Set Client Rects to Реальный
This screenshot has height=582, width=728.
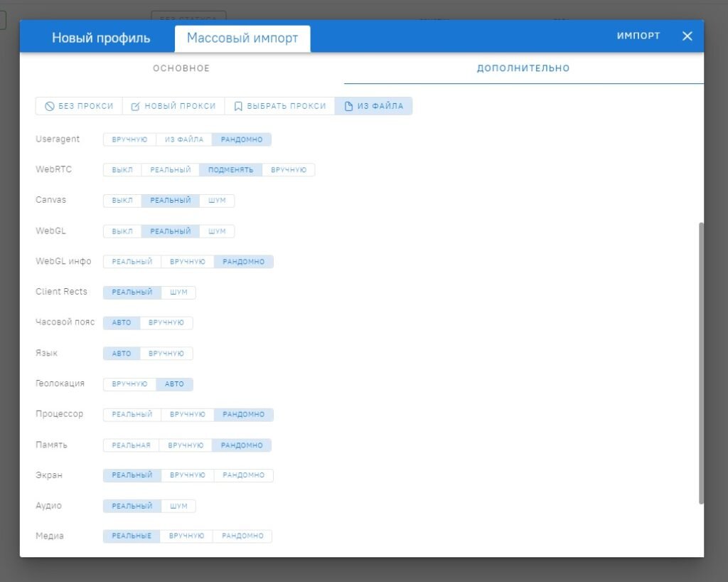click(132, 292)
